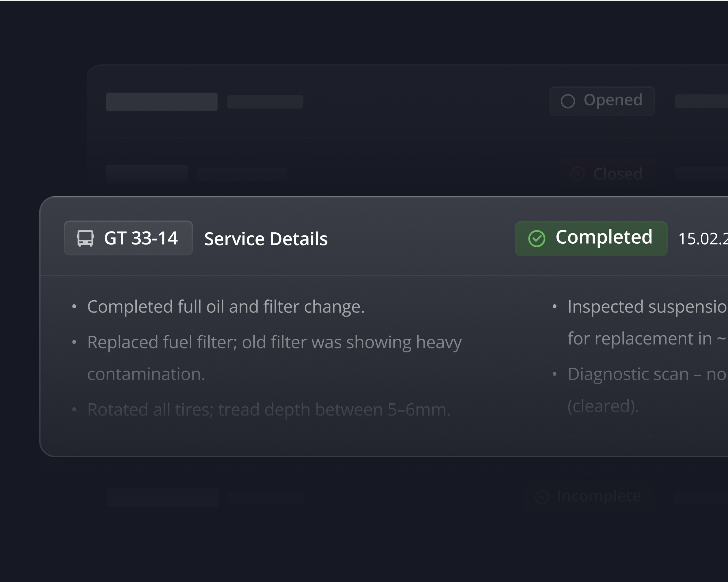The image size is (728, 582).
Task: Click the oil and filter change note
Action: click(x=226, y=306)
